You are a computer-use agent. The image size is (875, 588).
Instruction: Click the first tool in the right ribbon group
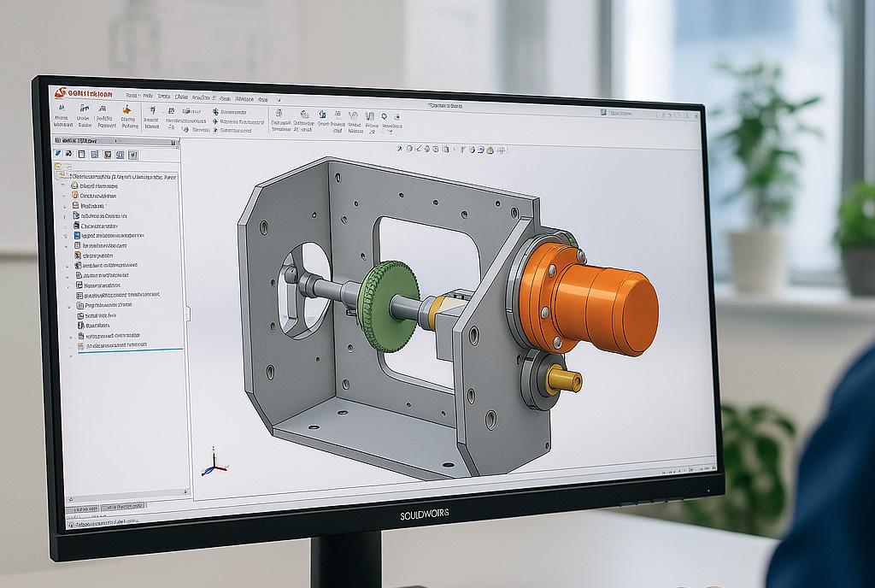point(280,120)
